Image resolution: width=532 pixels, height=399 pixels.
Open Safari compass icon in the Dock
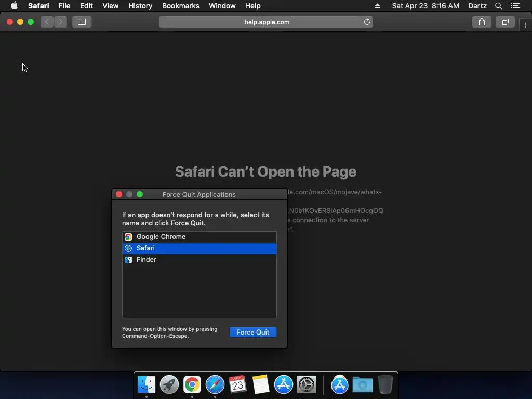coord(215,384)
